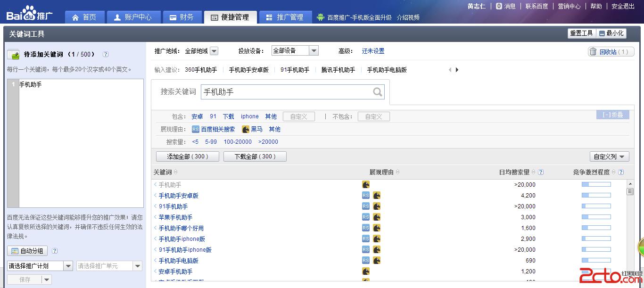Click the competition bar for 手机助手 row
The width and height of the screenshot is (644, 288).
pos(596,184)
